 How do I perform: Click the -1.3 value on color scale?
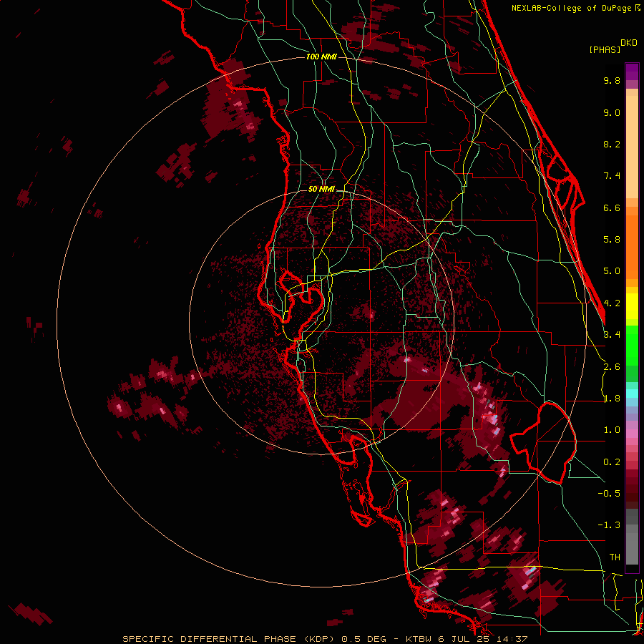tap(609, 525)
